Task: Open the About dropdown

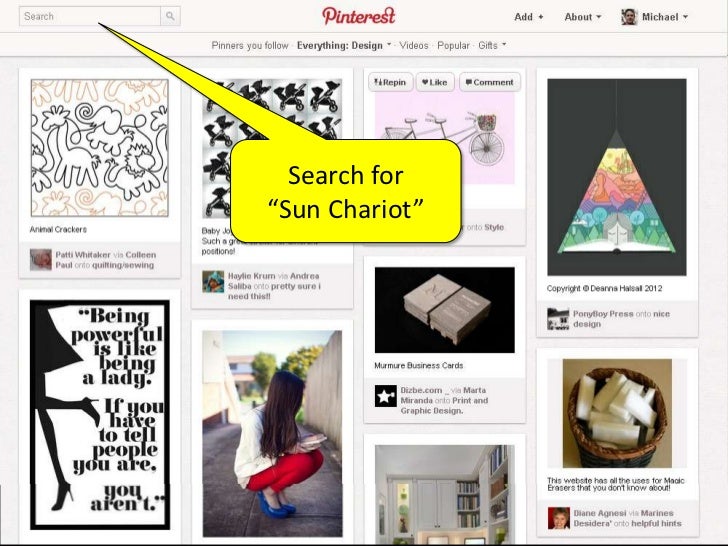Action: tap(583, 17)
